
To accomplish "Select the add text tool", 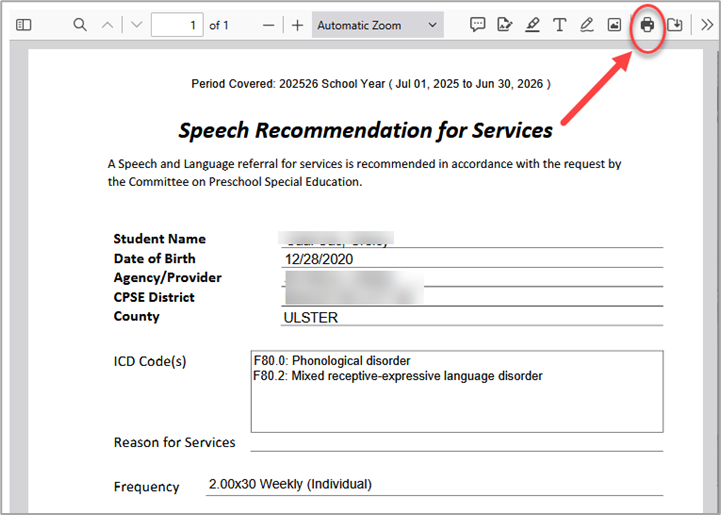I will 560,25.
